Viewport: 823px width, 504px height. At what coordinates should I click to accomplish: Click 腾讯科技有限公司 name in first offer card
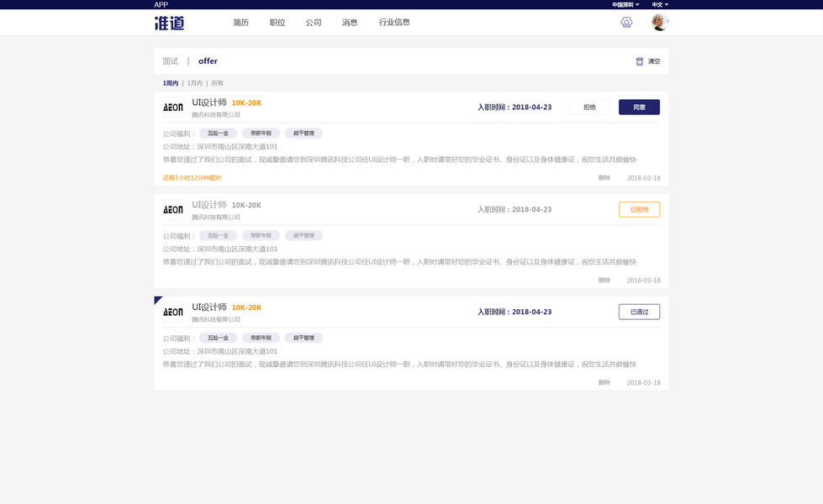tap(216, 115)
